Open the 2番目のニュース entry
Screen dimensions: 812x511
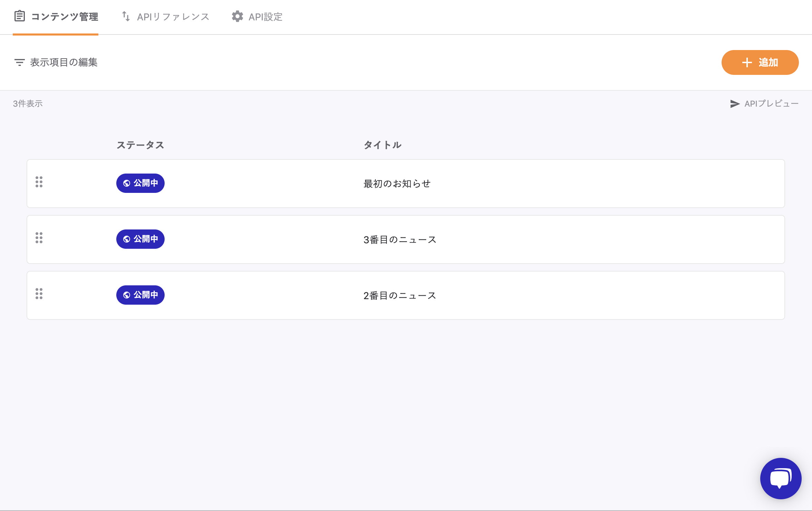[x=400, y=296]
